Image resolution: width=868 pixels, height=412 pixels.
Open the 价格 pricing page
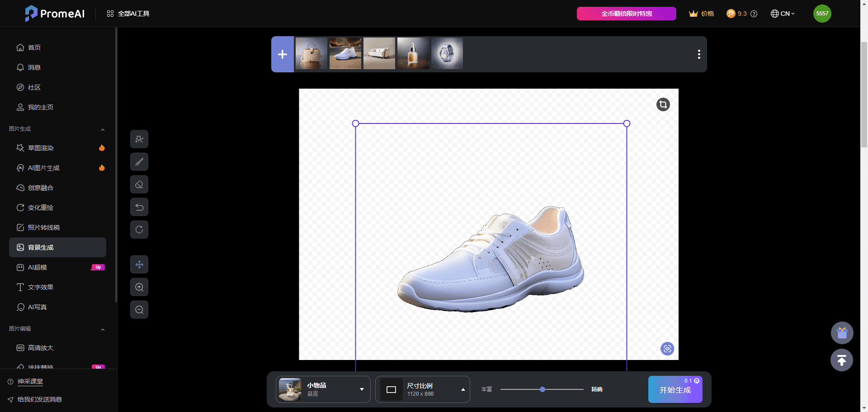tap(701, 14)
